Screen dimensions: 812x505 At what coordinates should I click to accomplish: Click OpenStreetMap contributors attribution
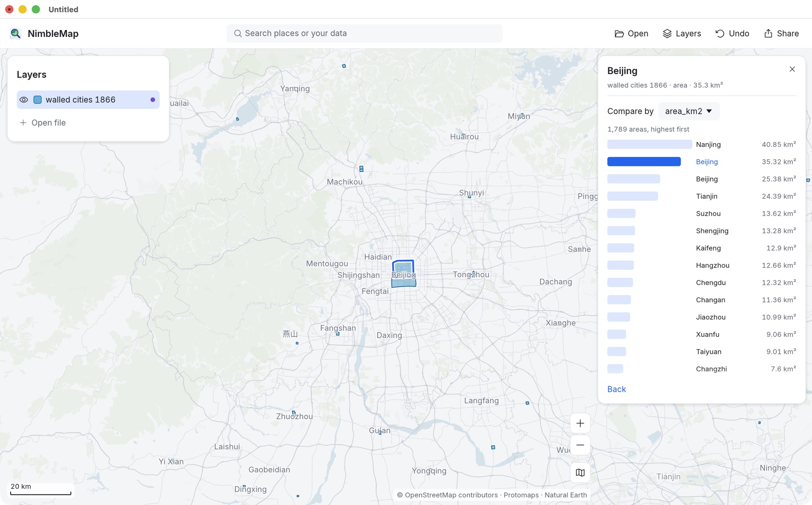pyautogui.click(x=448, y=495)
